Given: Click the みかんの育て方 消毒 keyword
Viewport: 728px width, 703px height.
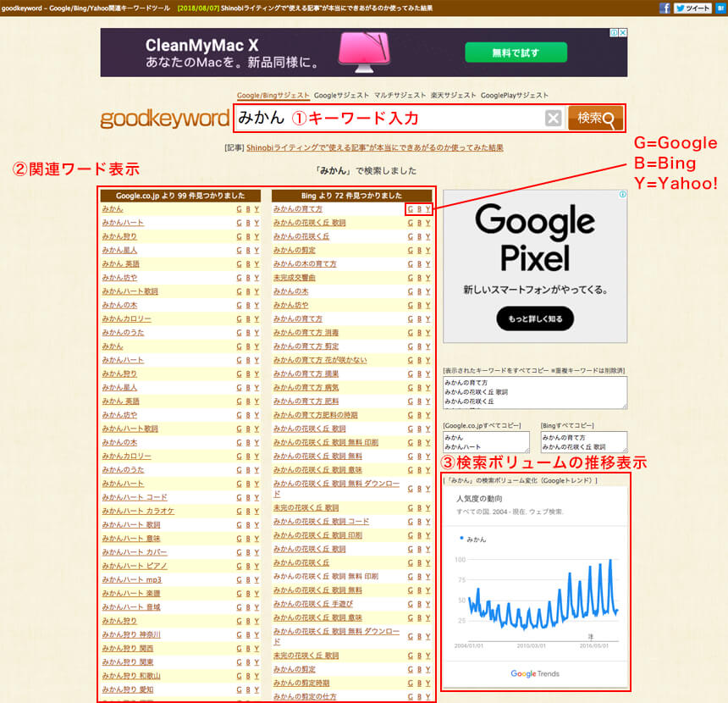Looking at the screenshot, I should pyautogui.click(x=306, y=333).
